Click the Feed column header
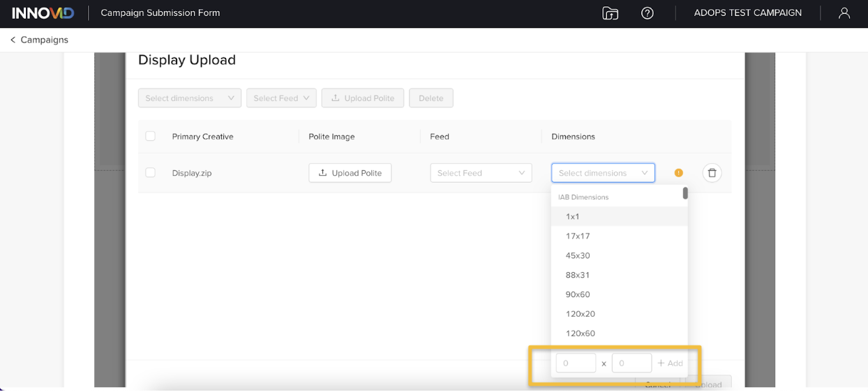 click(x=440, y=137)
